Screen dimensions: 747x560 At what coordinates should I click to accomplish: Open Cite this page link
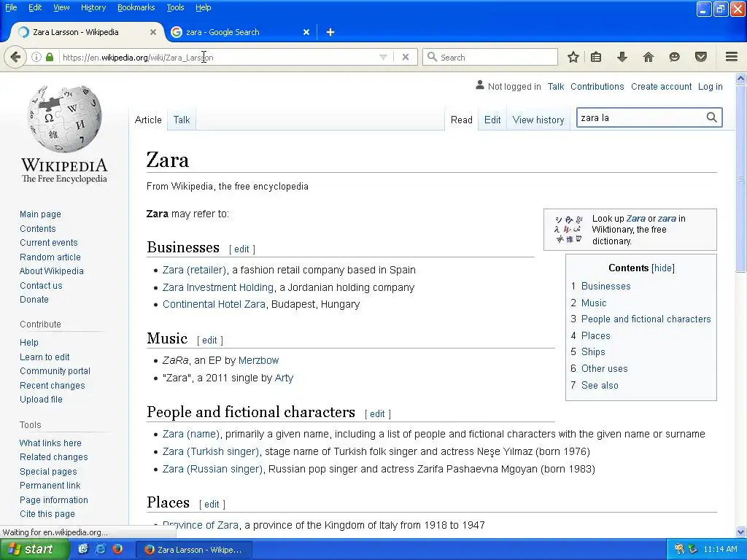(47, 514)
